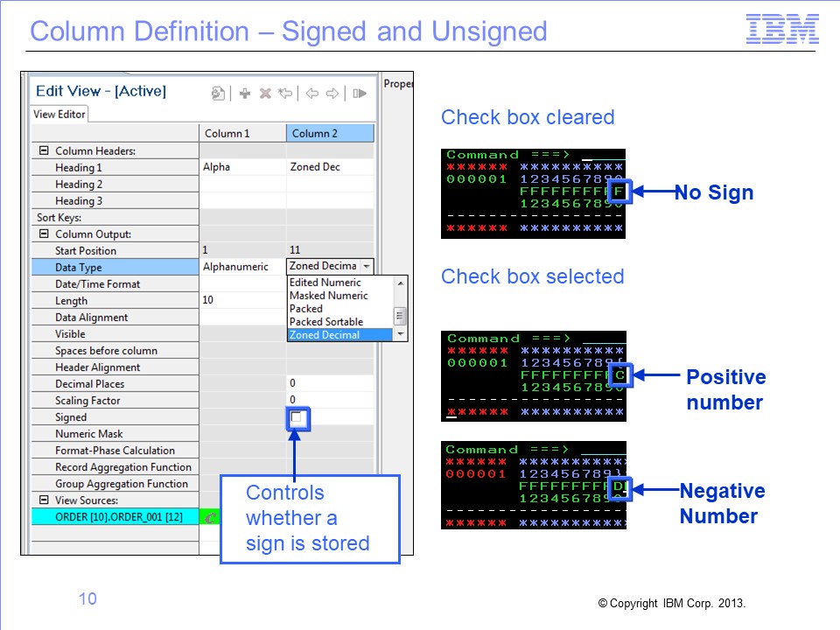The width and height of the screenshot is (840, 630).
Task: Click the Scaling Factor row label
Action: click(x=115, y=400)
